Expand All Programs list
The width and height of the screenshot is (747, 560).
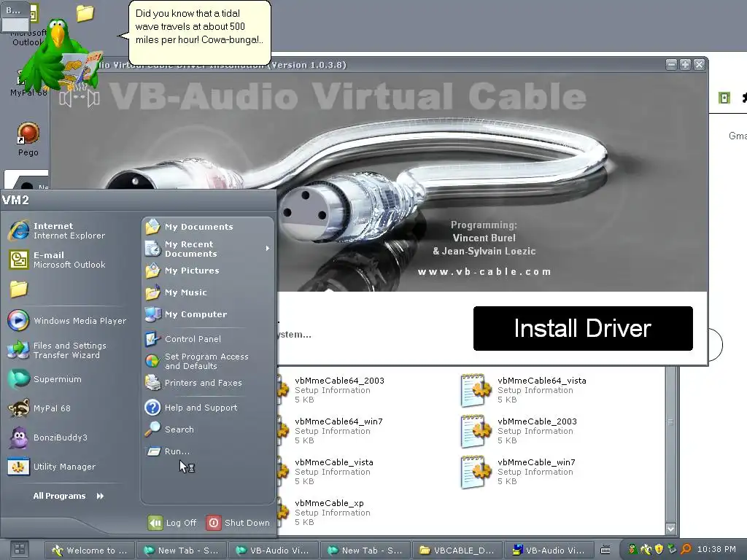pyautogui.click(x=68, y=496)
